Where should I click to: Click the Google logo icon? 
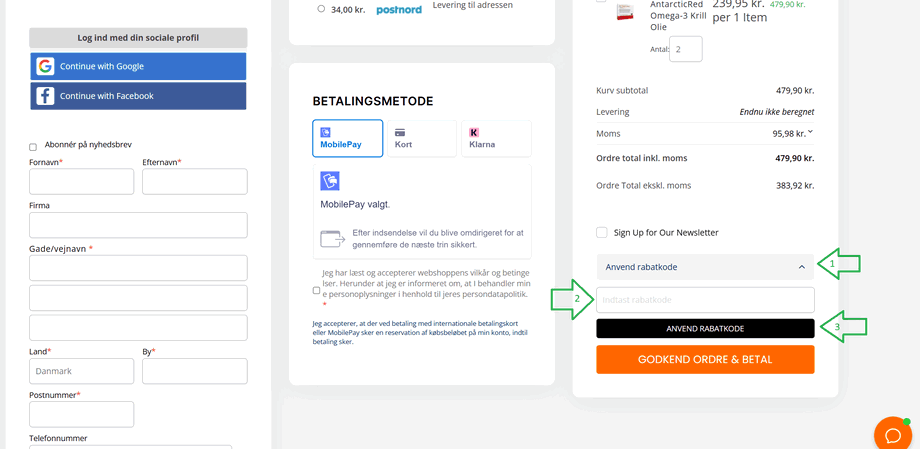pos(45,67)
